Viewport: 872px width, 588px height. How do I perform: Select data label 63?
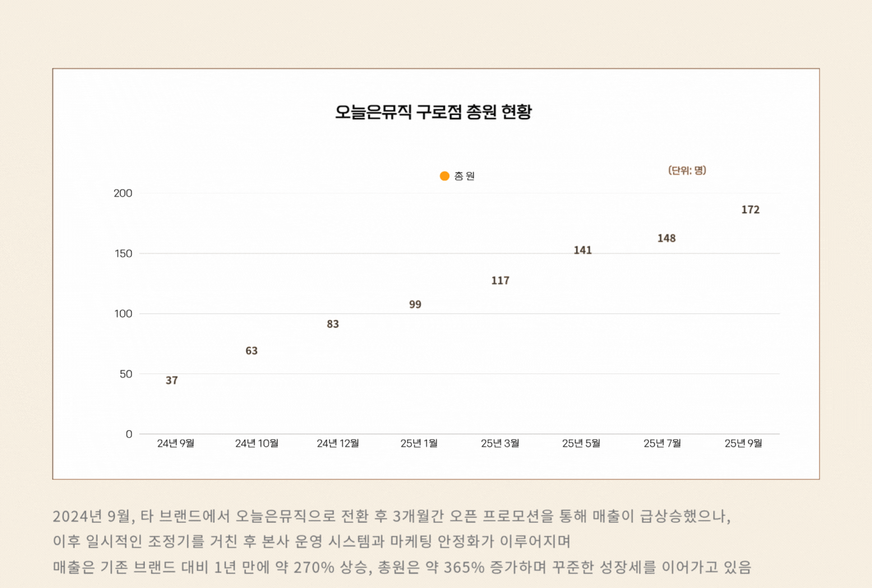click(x=252, y=351)
